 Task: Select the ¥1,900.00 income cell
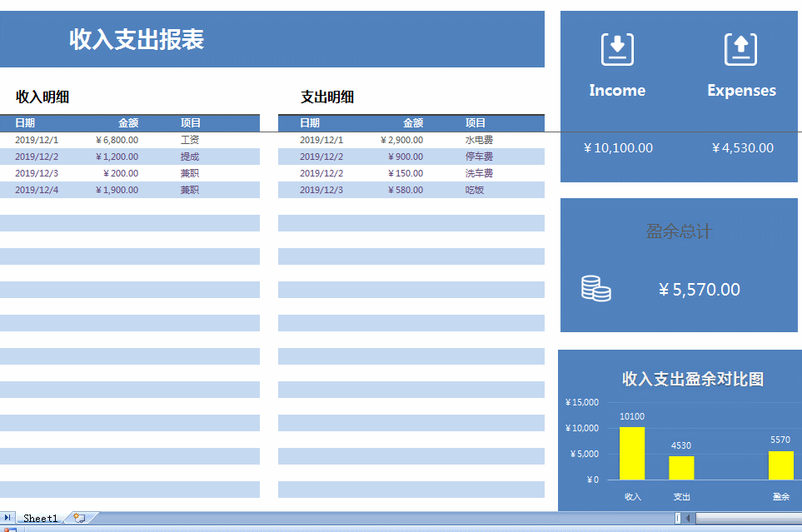click(x=117, y=190)
